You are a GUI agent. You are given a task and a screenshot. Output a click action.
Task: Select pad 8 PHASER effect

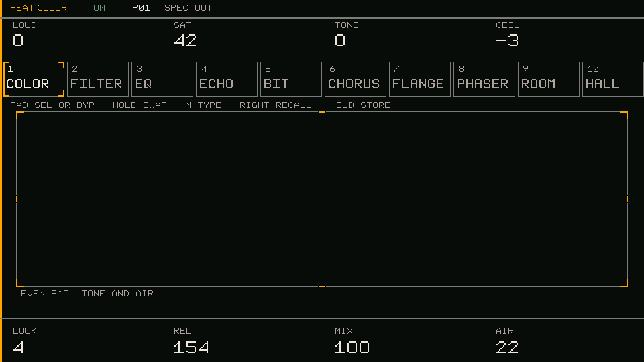coord(484,79)
